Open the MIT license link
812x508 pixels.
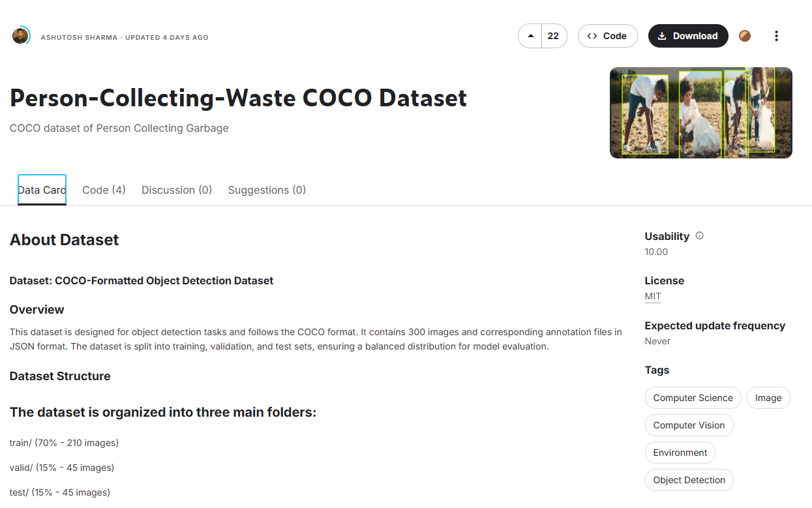pyautogui.click(x=652, y=295)
